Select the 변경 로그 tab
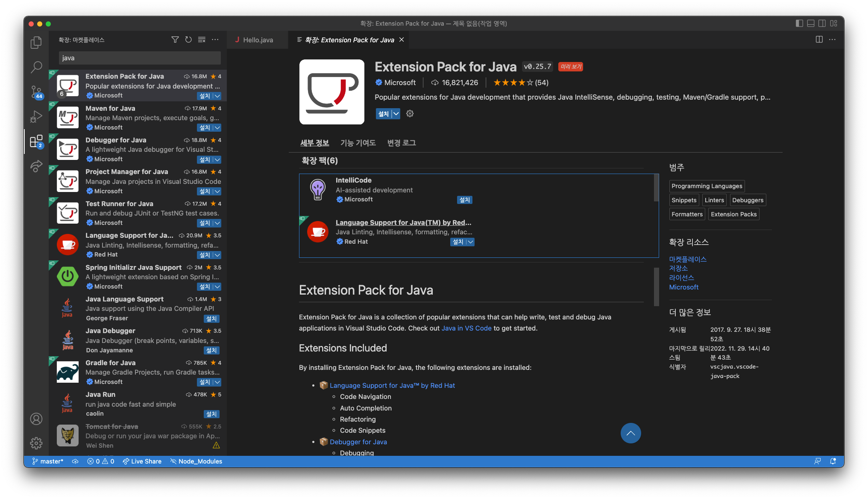 pos(401,143)
